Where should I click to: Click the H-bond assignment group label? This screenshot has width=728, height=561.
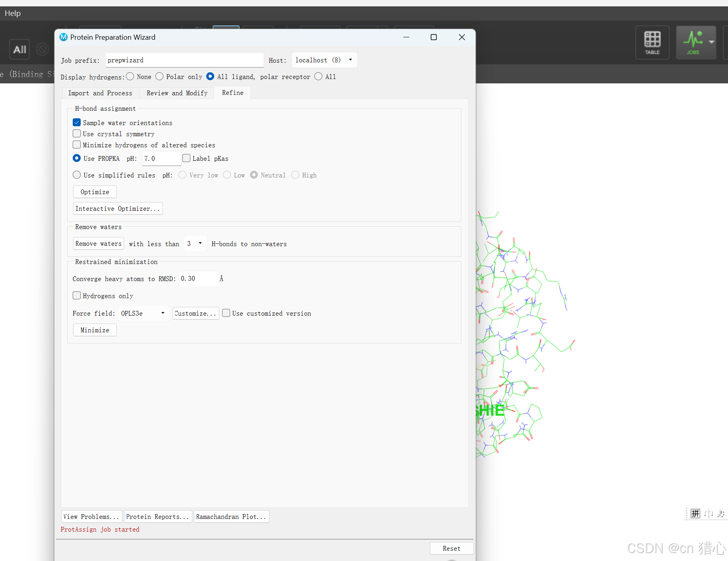click(105, 108)
